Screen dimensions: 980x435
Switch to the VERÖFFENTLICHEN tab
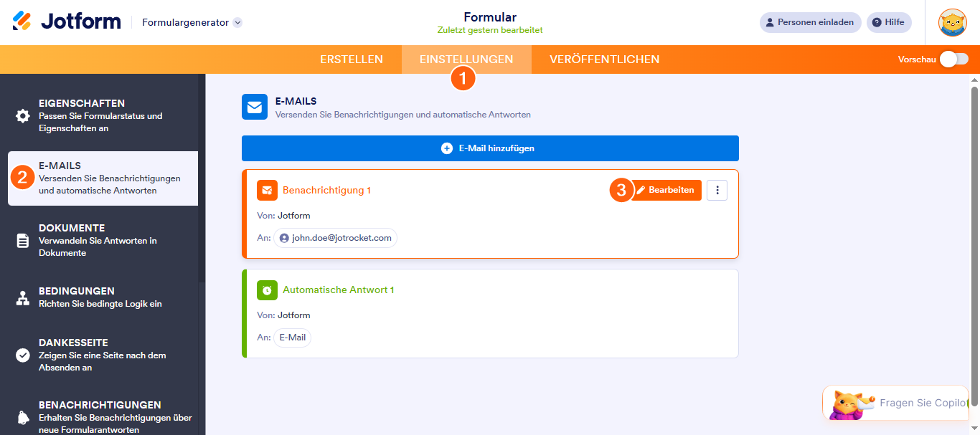605,59
